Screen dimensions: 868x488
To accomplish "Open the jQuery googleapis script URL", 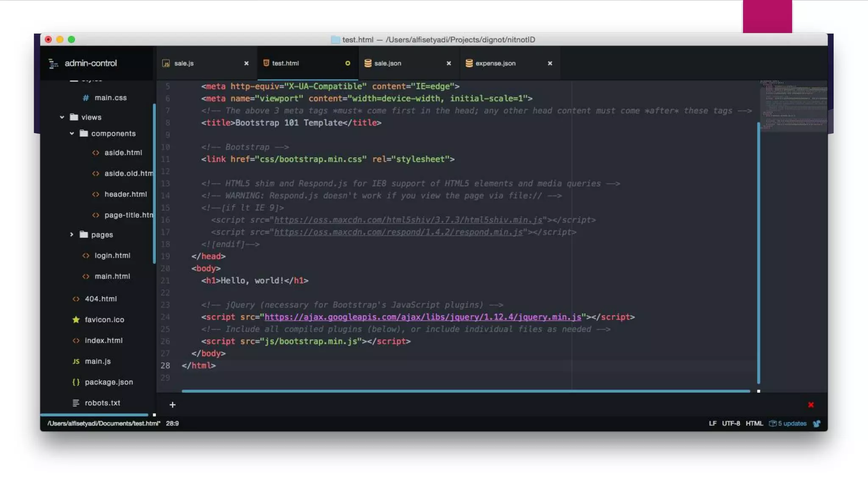I will pos(423,317).
